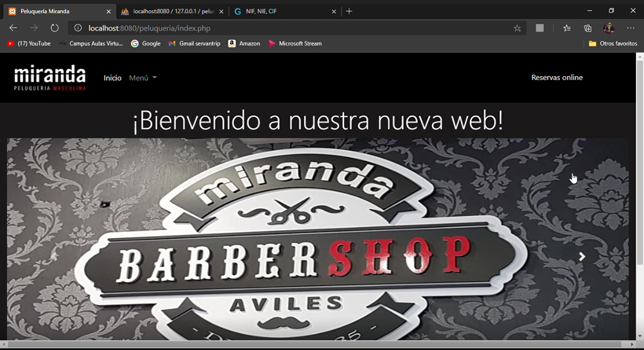Add page to favorites star icon
Viewport: 644px width, 350px height.
517,28
